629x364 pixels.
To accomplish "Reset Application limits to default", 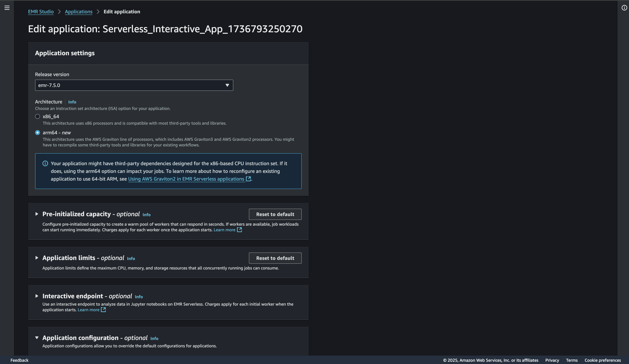I will 275,258.
